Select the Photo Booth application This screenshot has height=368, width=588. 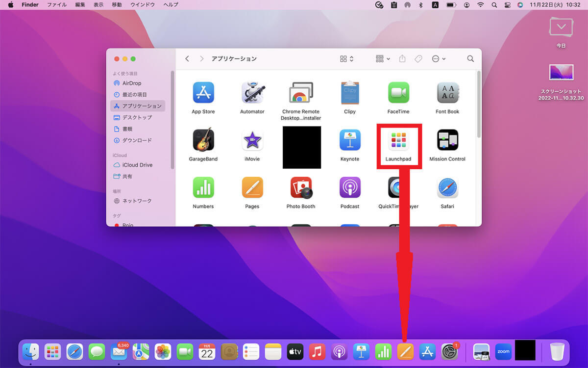301,187
